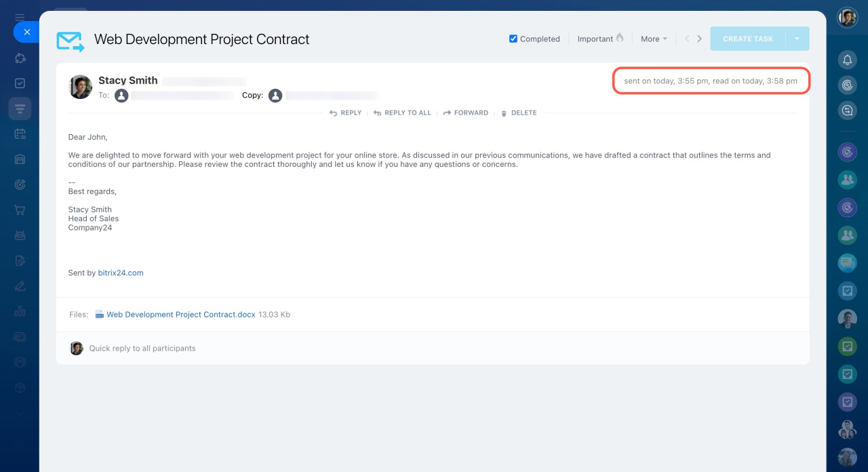This screenshot has width=868, height=472.
Task: Open notifications via the bell icon
Action: tap(847, 60)
